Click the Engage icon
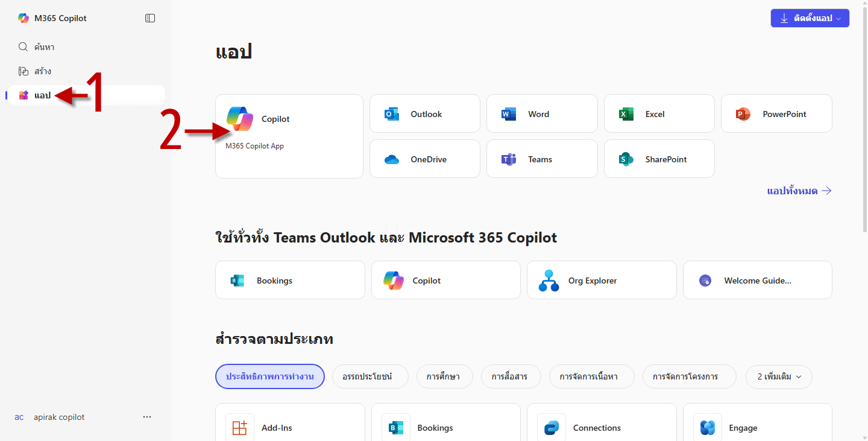The width and height of the screenshot is (868, 441). 708,428
